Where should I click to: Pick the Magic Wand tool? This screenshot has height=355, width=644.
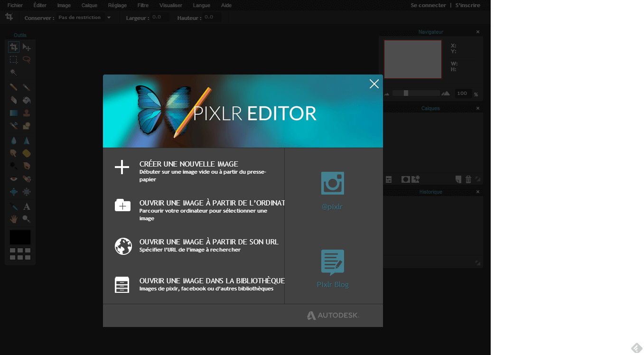(14, 72)
